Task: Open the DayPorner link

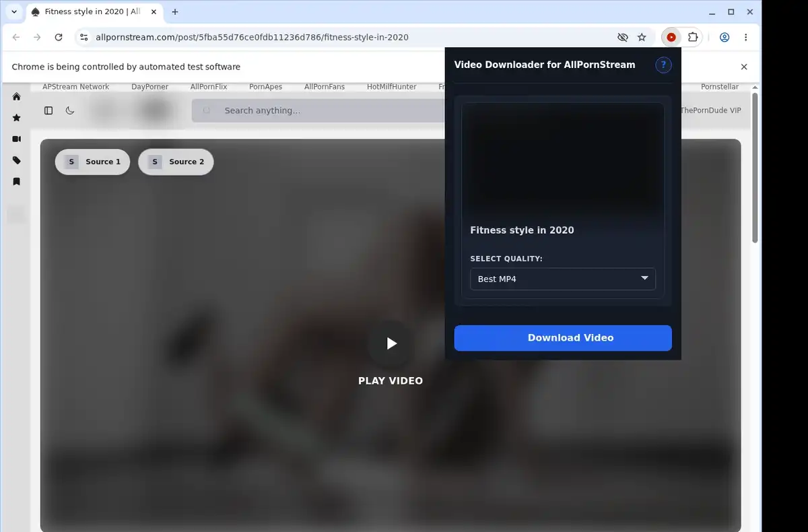Action: click(x=150, y=87)
